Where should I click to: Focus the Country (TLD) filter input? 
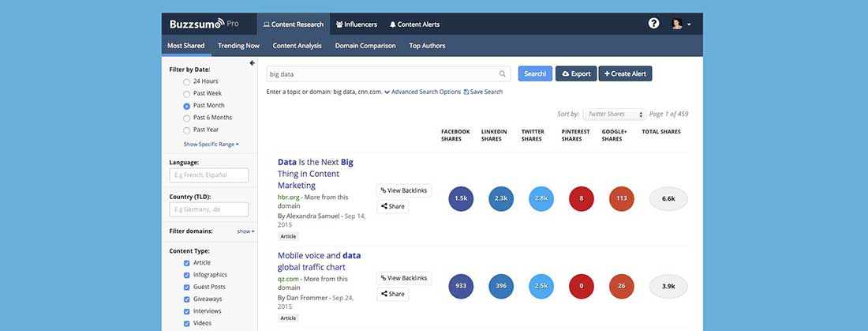click(208, 209)
